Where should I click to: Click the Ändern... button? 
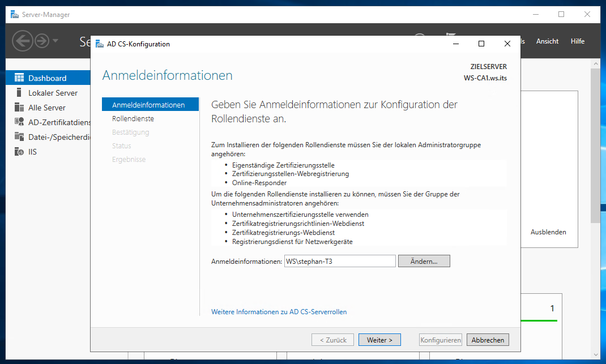(424, 261)
